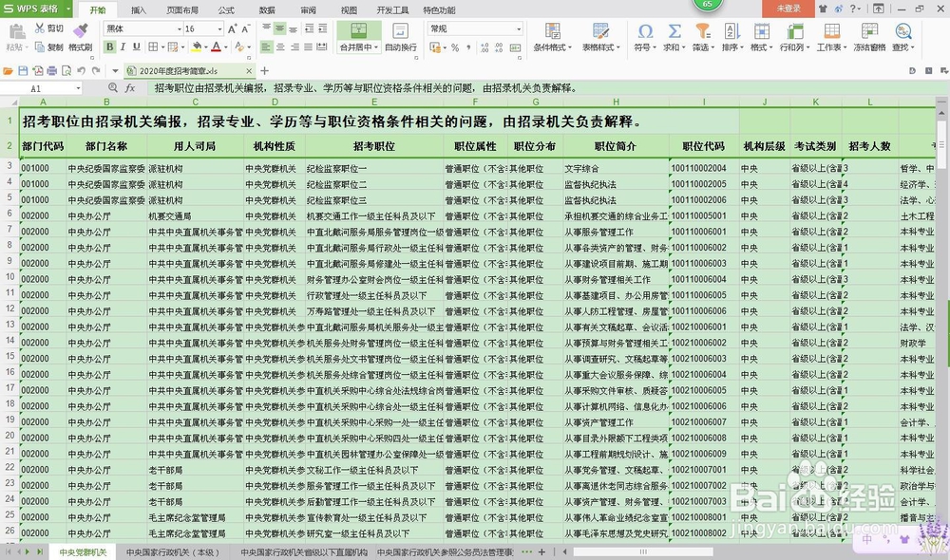Click the 未登录 login button

[788, 9]
